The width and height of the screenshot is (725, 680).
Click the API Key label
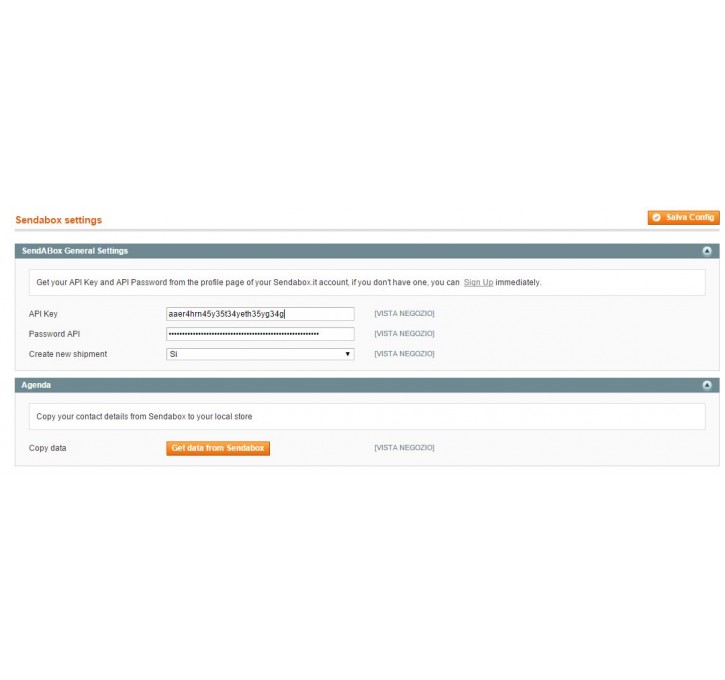(43, 314)
